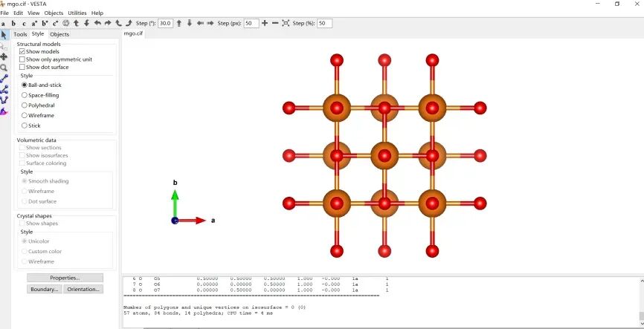View the structure along the b axis
The width and height of the screenshot is (644, 329).
pyautogui.click(x=13, y=23)
